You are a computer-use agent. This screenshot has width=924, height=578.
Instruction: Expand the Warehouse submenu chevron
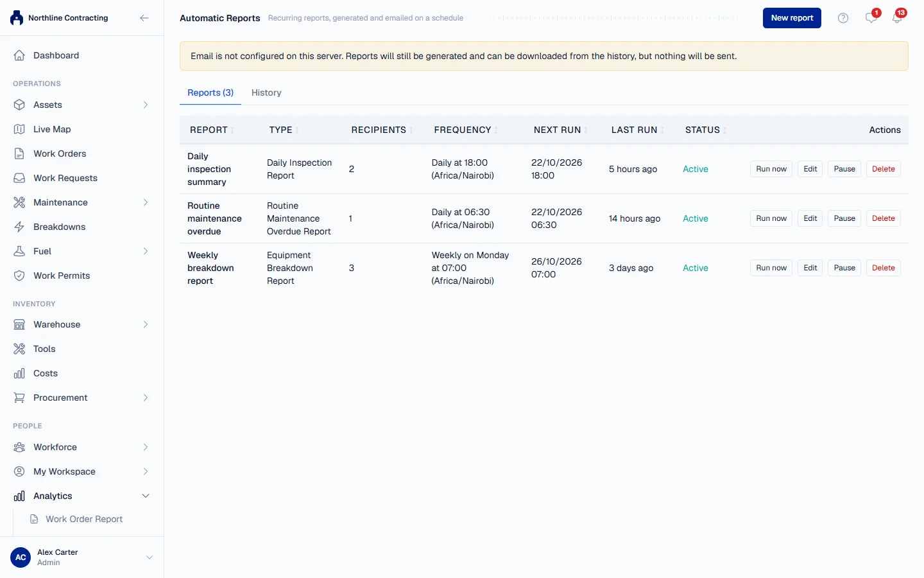pyautogui.click(x=146, y=324)
